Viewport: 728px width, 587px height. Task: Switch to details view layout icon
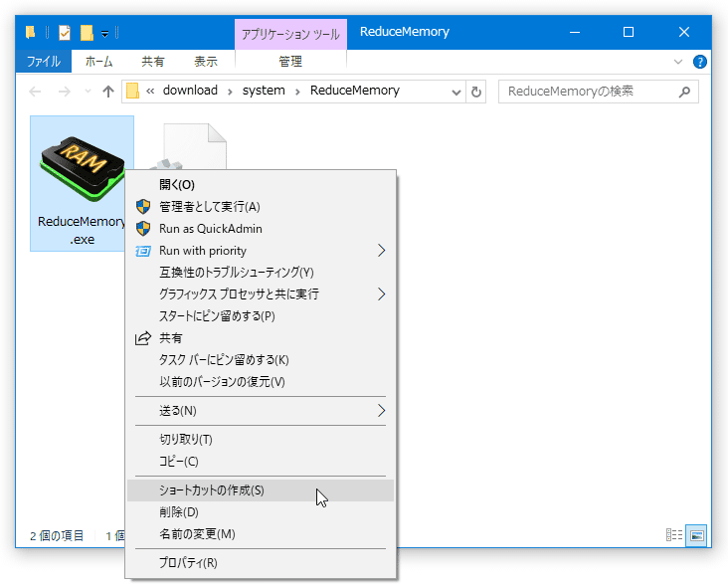674,535
